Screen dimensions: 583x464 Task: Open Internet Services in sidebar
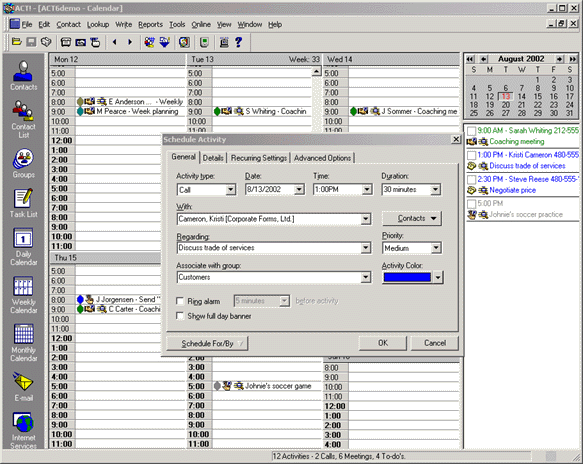(23, 431)
